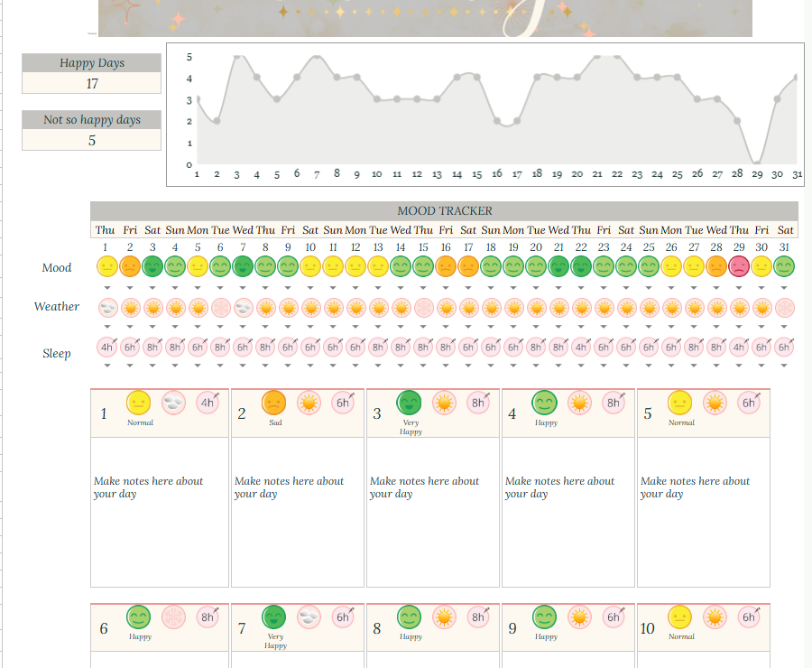The height and width of the screenshot is (668, 812).
Task: Open weather dropdown arrow below day 15 icon
Action: (x=423, y=326)
